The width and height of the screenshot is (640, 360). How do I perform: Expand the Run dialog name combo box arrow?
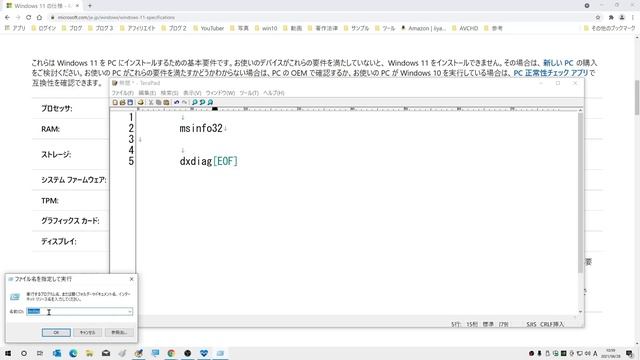tap(130, 312)
